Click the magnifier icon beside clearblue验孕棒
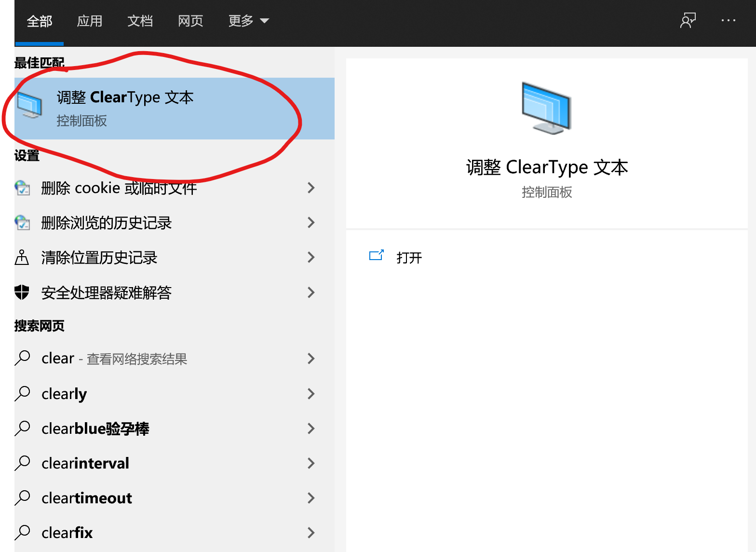756x552 pixels. tap(23, 428)
